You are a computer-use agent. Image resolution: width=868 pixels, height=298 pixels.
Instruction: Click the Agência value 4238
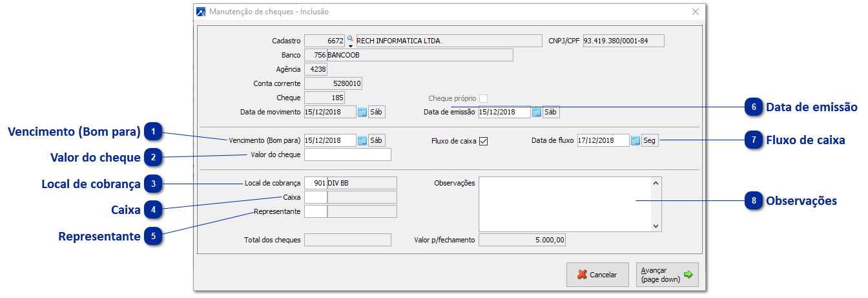(316, 69)
